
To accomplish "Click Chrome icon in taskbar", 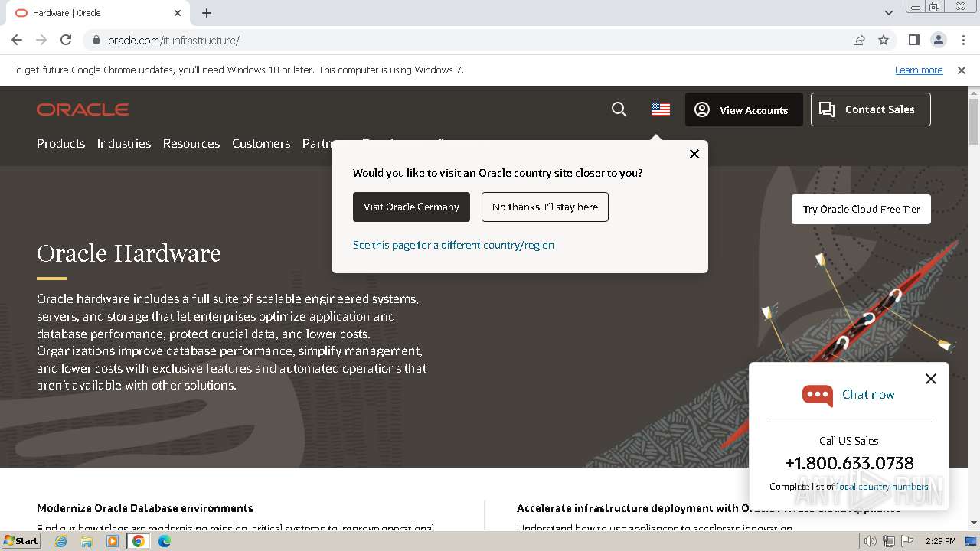I will click(x=139, y=541).
